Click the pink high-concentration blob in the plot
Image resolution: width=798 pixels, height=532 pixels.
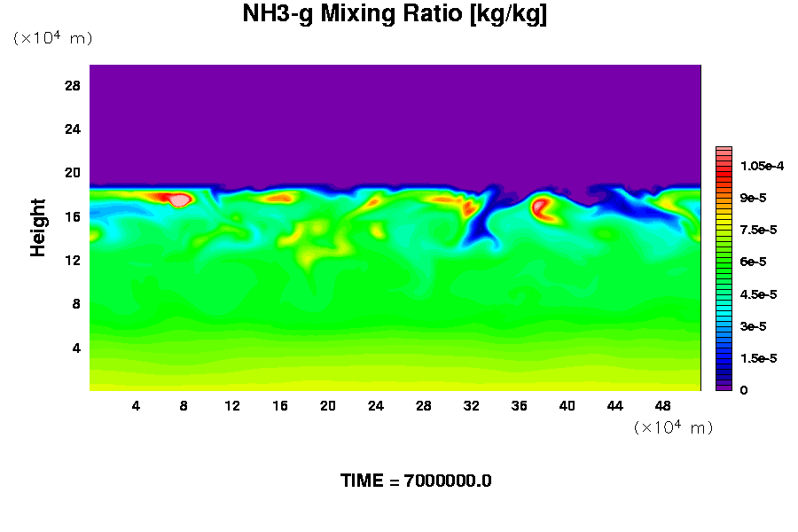179,200
